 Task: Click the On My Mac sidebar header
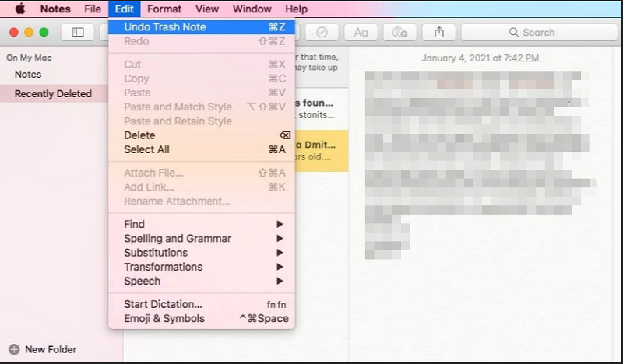pos(29,58)
